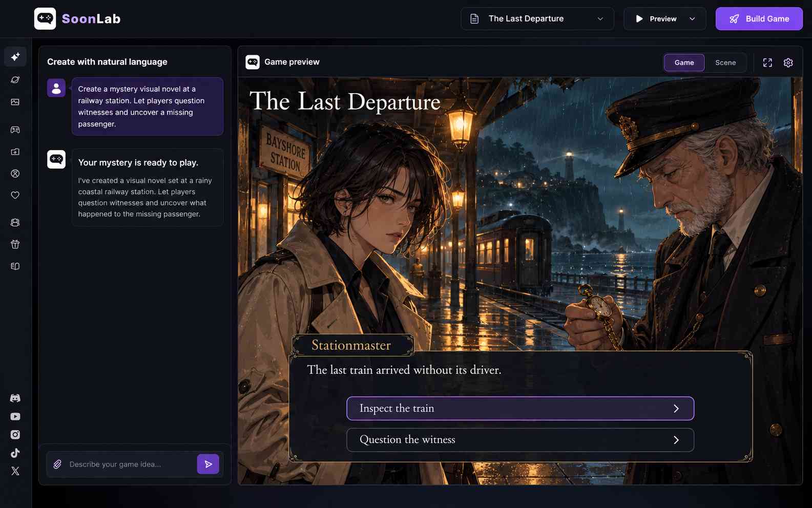The width and height of the screenshot is (812, 508).
Task: Switch preview to Game mode
Action: coord(684,62)
